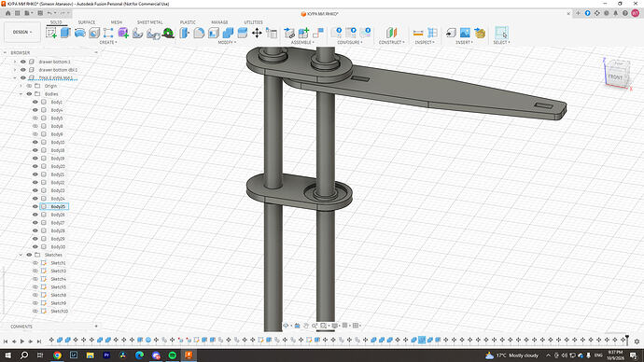Select the Move/Copy arrows tool
Screen dimensions: 644x362
click(257, 33)
